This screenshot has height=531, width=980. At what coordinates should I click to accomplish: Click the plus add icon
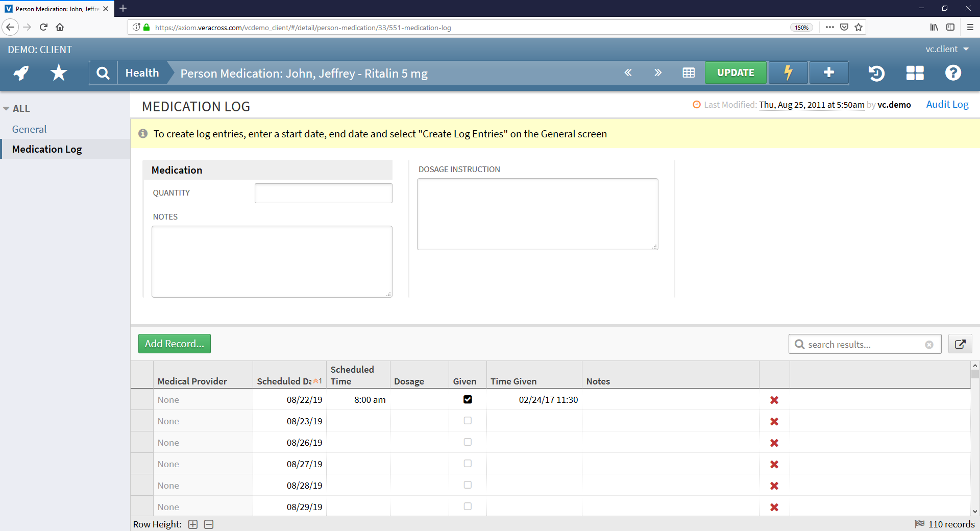[829, 73]
